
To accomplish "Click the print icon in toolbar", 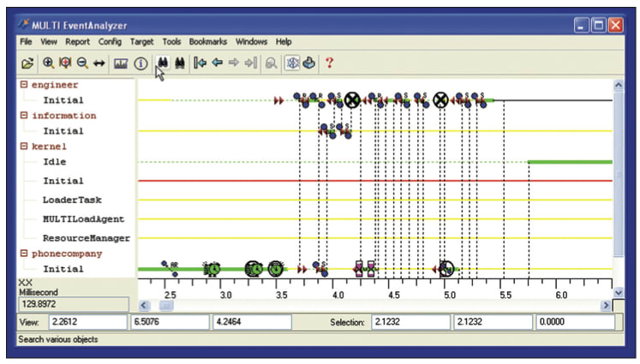I will coord(309,63).
